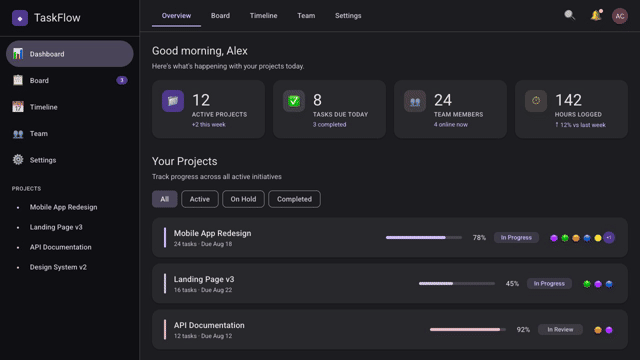Click Landing Page v3 45% progress bar
The image size is (640, 360).
457,284
